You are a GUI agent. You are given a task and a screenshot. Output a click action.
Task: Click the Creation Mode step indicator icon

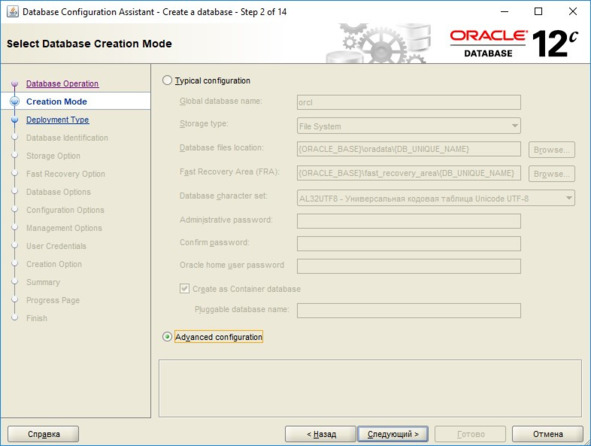tap(15, 101)
